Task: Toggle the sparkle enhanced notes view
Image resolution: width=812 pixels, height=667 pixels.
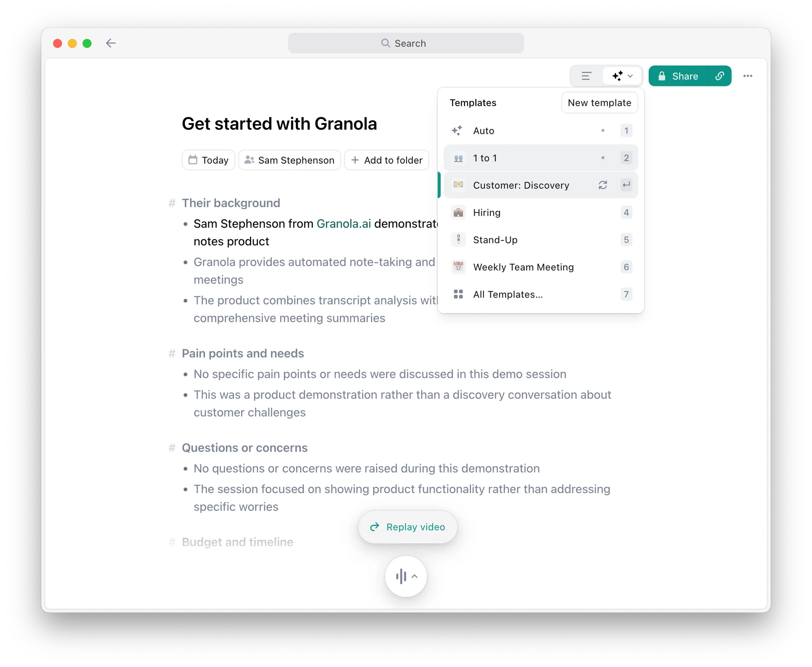Action: click(617, 76)
